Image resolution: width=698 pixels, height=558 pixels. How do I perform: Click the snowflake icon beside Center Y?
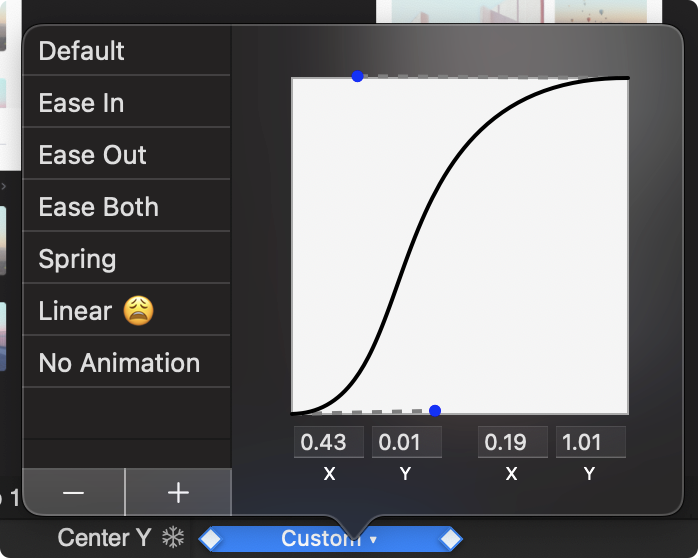coord(174,538)
